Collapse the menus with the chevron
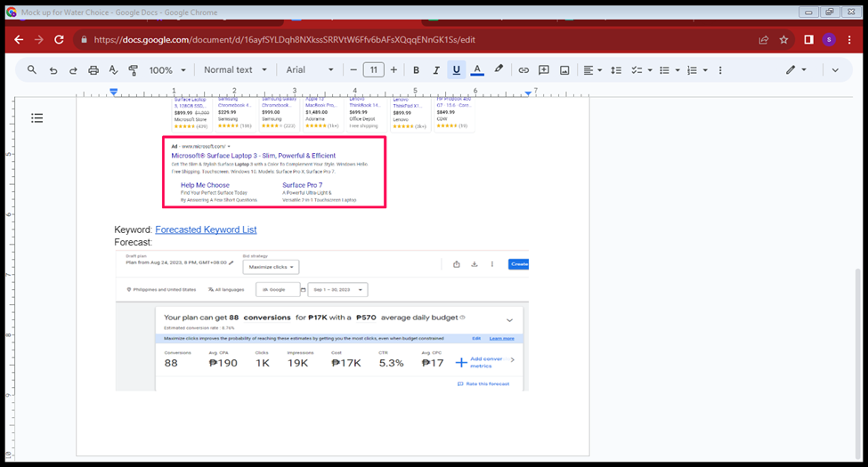Image resolution: width=868 pixels, height=467 pixels. 835,70
